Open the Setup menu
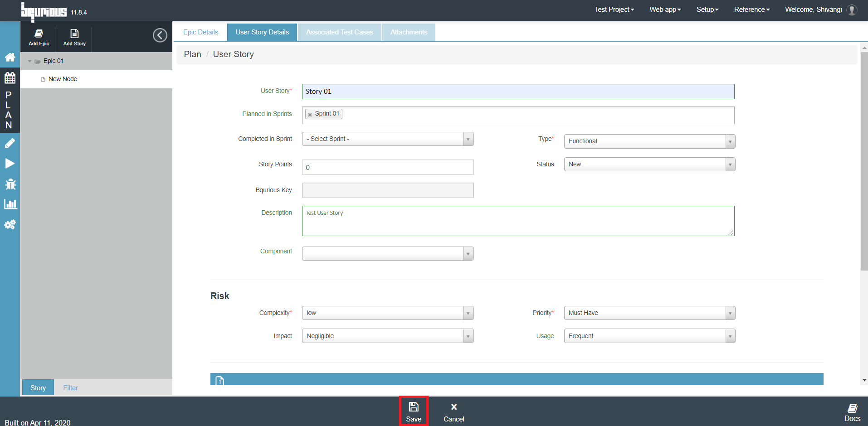This screenshot has width=868, height=426. coord(707,10)
